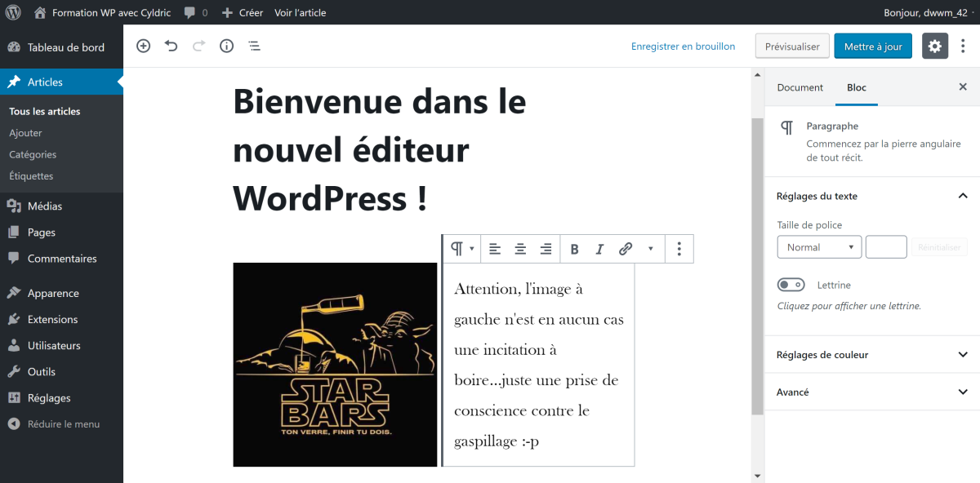The width and height of the screenshot is (980, 483).
Task: Open the Apparence menu
Action: click(61, 294)
